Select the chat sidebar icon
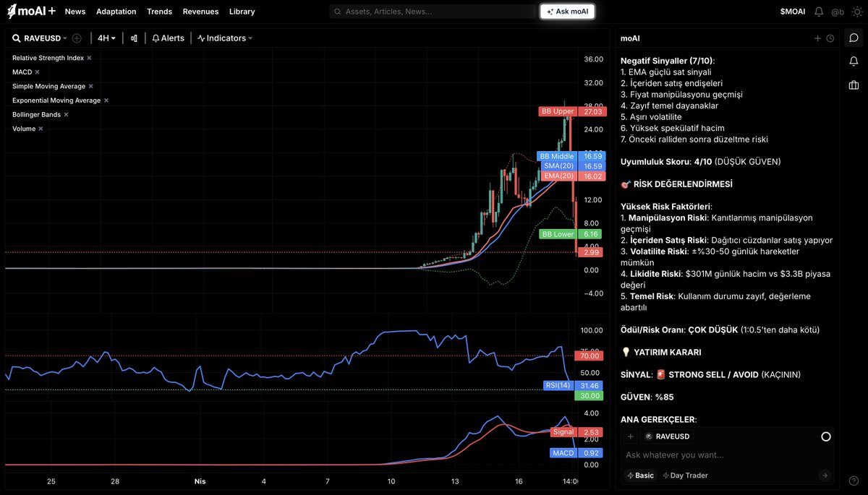868x495 pixels. pyautogui.click(x=854, y=38)
